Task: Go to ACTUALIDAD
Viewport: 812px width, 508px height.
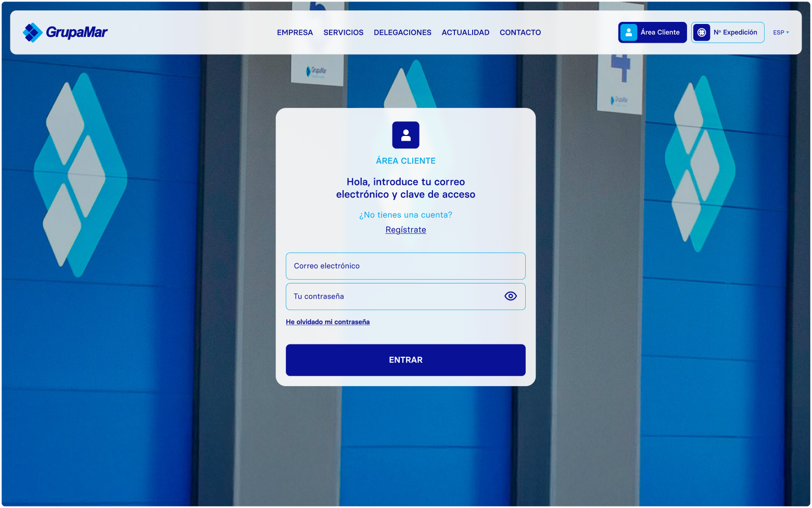Action: pos(465,32)
